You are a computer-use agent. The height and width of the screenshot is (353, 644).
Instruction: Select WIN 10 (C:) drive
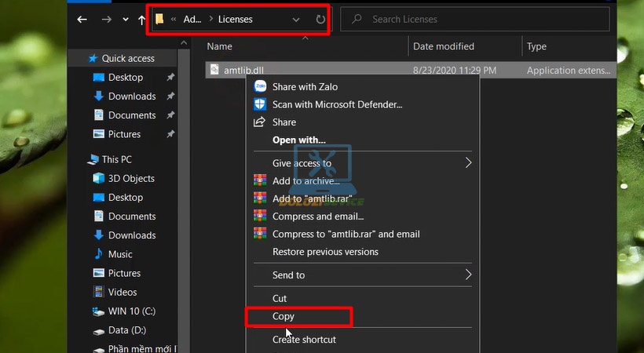point(131,311)
